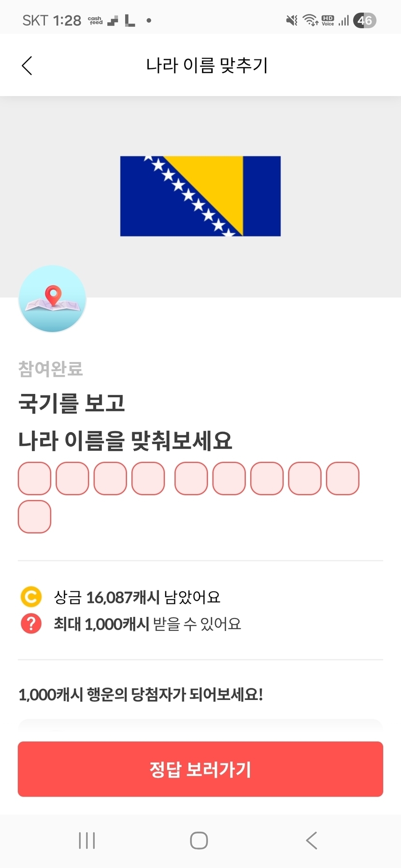Screen dimensions: 401x868
Task: Tap the red question mark icon
Action: (31, 623)
